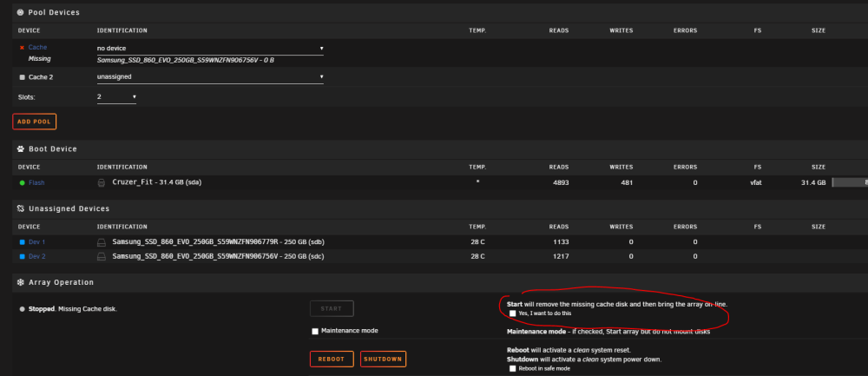Click the grey square status icon beside Cache 2
Viewport: 868px width, 376px height.
(23, 77)
